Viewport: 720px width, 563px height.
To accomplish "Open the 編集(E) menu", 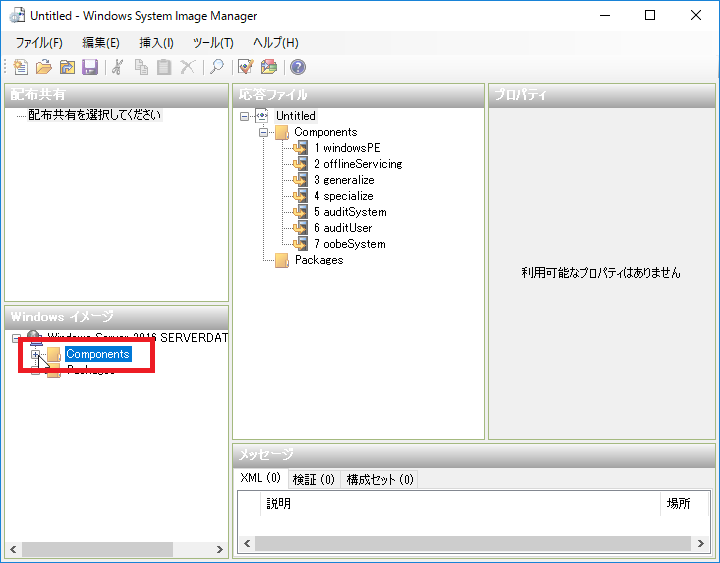I will [101, 43].
